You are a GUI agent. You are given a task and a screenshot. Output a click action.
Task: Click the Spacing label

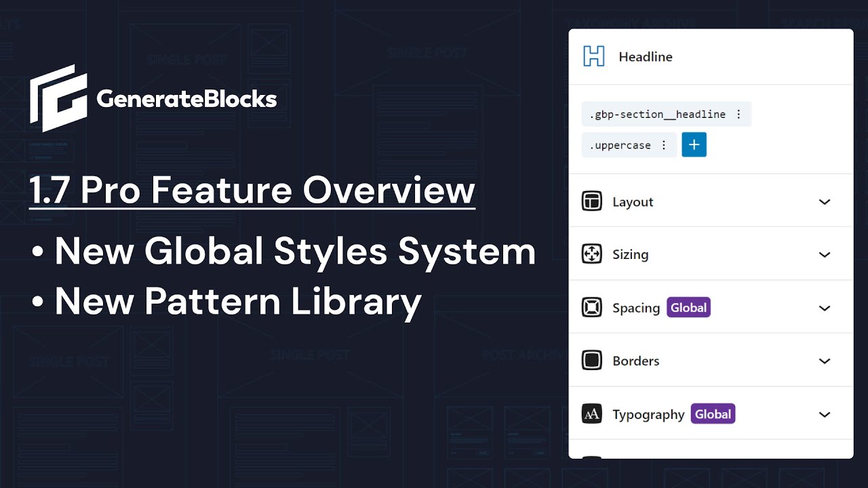(636, 308)
